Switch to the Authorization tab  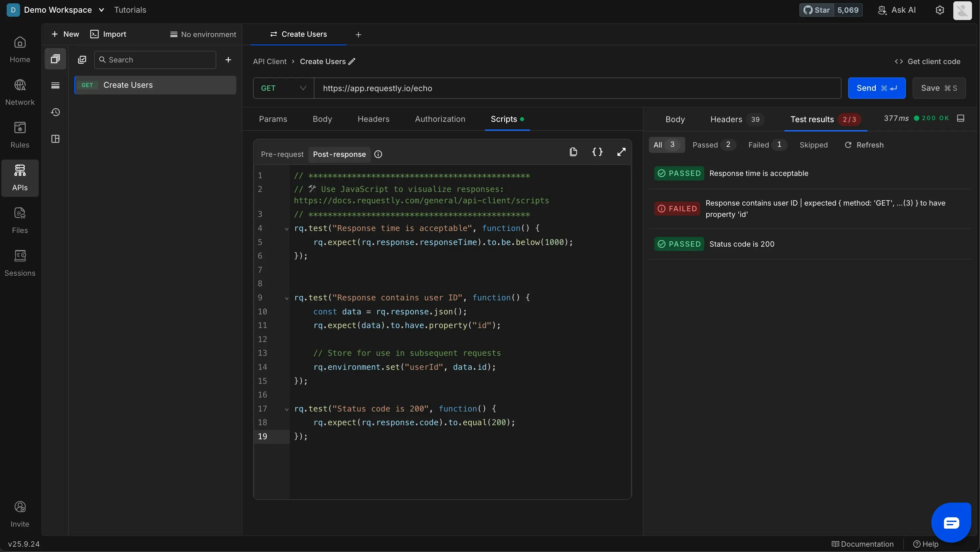click(x=440, y=119)
